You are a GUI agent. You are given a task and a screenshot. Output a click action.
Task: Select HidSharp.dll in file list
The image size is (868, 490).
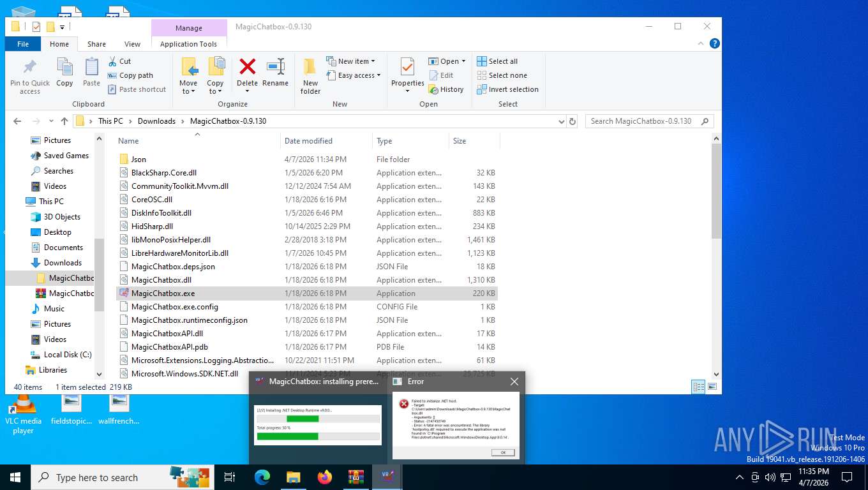coord(307,226)
